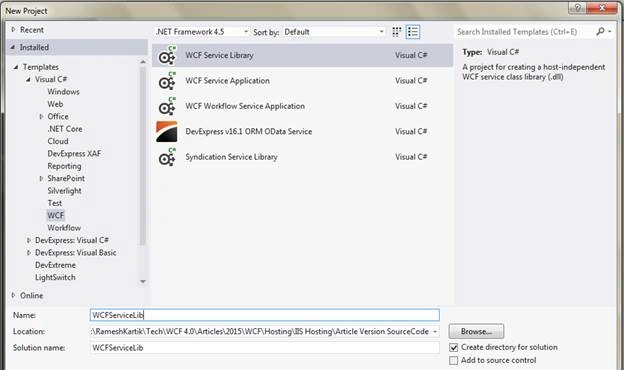Expand the DevExpress: Visual C# node
This screenshot has width=624, height=370.
pyautogui.click(x=28, y=240)
